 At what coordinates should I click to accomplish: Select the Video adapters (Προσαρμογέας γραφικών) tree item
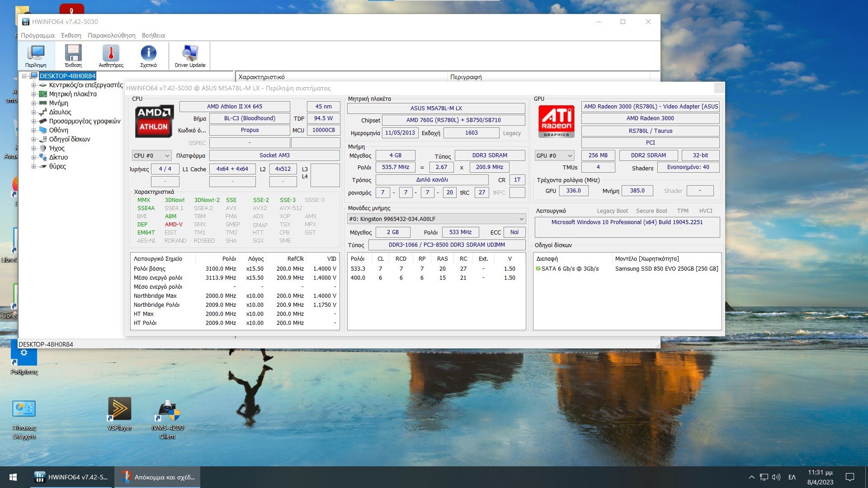[85, 121]
